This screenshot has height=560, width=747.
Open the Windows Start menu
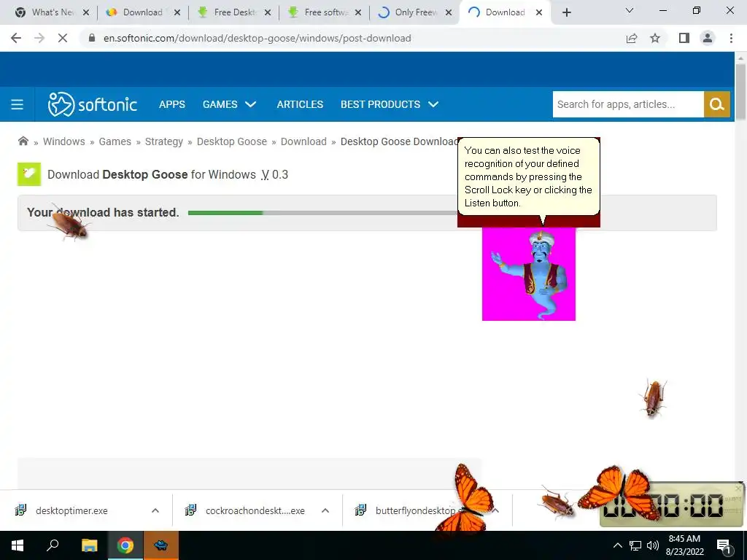(x=18, y=545)
